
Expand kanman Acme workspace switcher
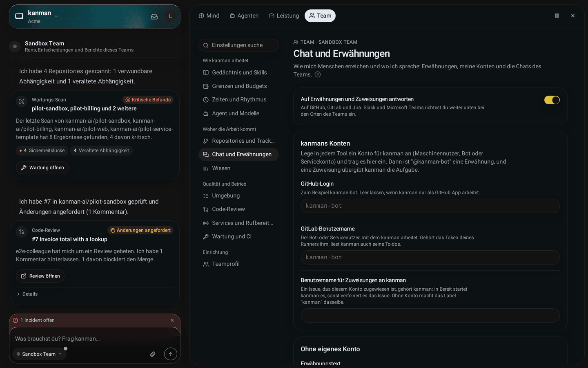[42, 17]
